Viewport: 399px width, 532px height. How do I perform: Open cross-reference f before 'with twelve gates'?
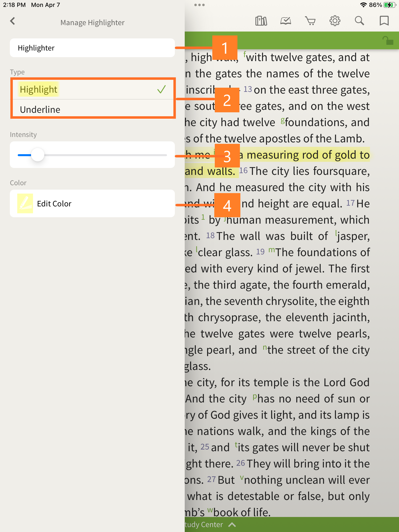click(x=245, y=54)
